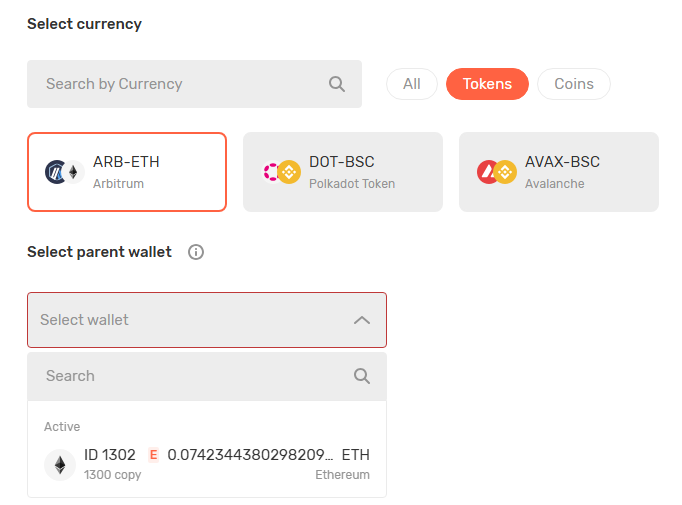Focus the Search by Currency field
682x505 pixels.
(x=180, y=84)
